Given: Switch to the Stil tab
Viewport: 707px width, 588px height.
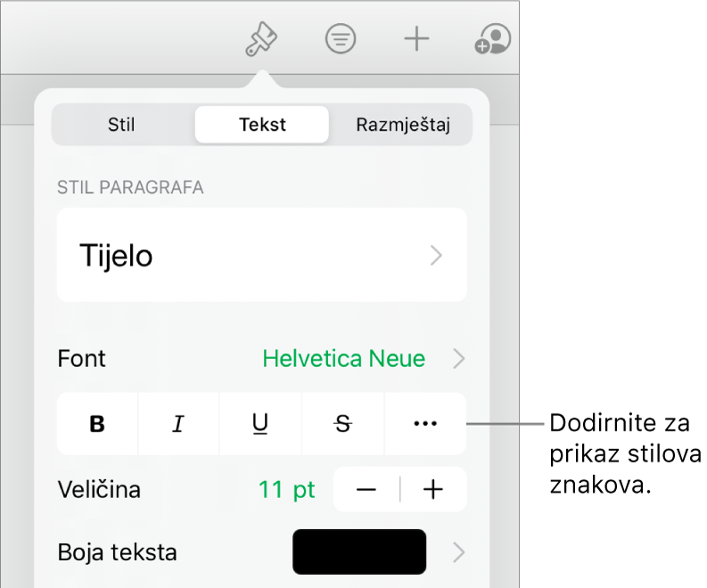Looking at the screenshot, I should (x=121, y=125).
